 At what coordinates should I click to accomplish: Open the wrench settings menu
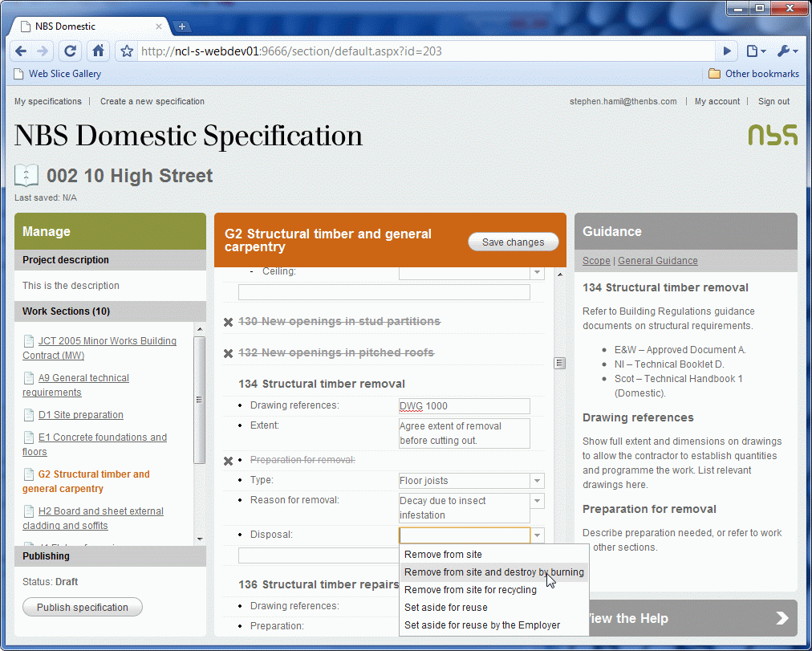coord(788,51)
